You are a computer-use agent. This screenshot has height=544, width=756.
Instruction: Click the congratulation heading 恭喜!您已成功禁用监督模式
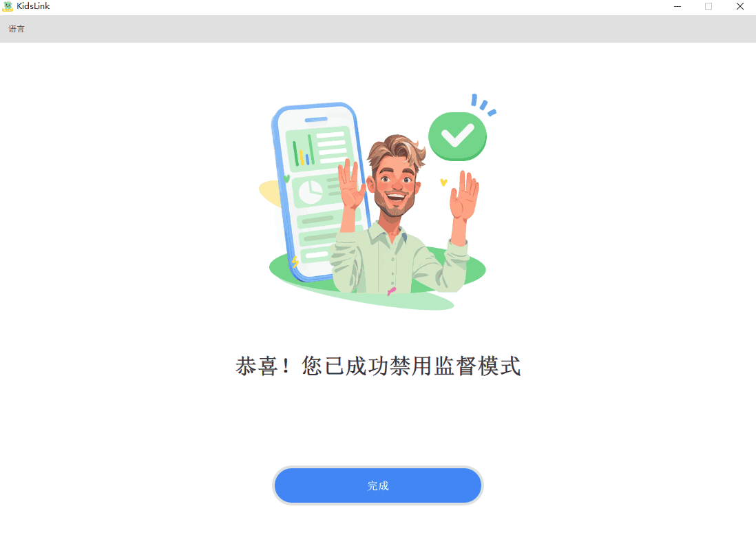[378, 366]
